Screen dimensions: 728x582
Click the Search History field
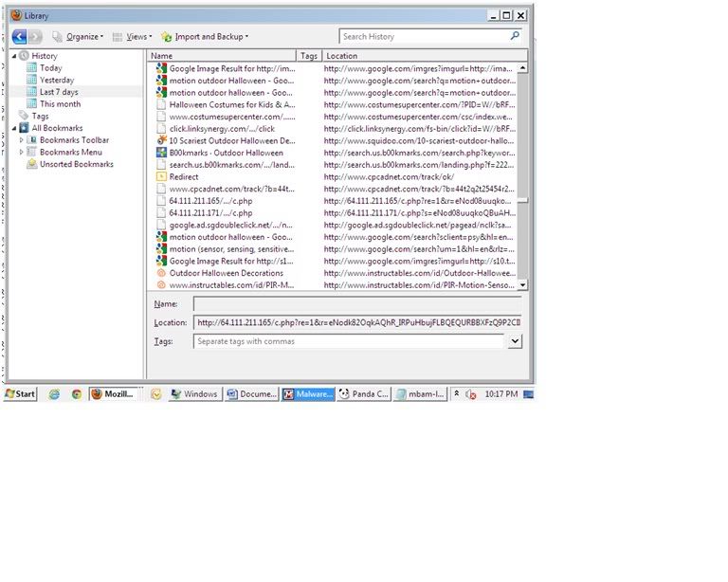[x=424, y=36]
